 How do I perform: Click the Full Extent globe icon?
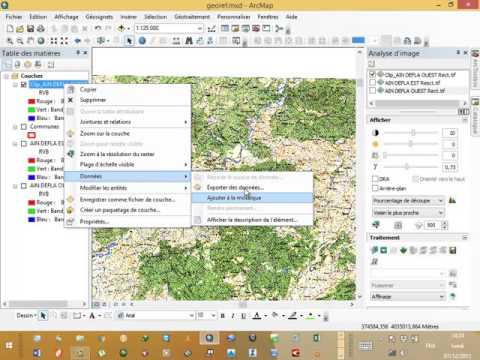pos(41,41)
